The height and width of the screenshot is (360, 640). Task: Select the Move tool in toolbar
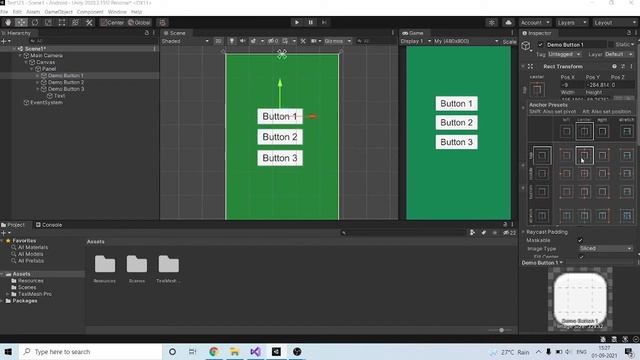[21, 22]
